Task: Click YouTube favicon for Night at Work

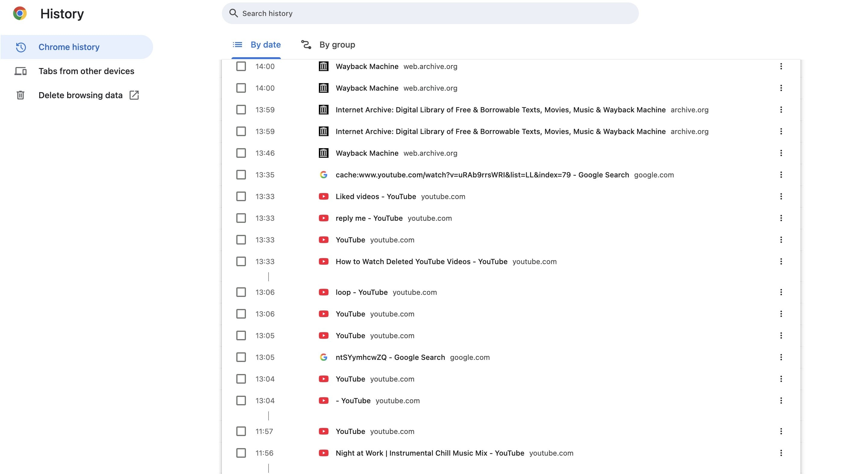Action: click(x=323, y=453)
